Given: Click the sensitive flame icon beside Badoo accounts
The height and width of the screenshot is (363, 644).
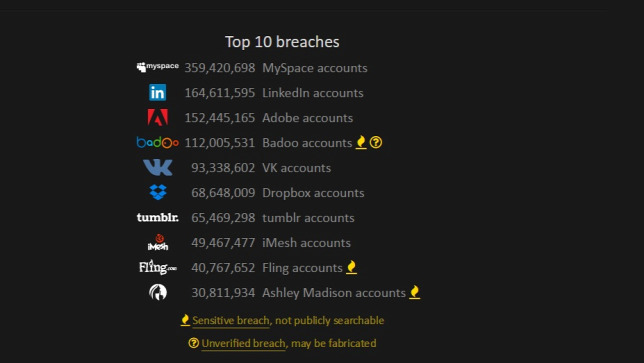Looking at the screenshot, I should click(x=361, y=142).
